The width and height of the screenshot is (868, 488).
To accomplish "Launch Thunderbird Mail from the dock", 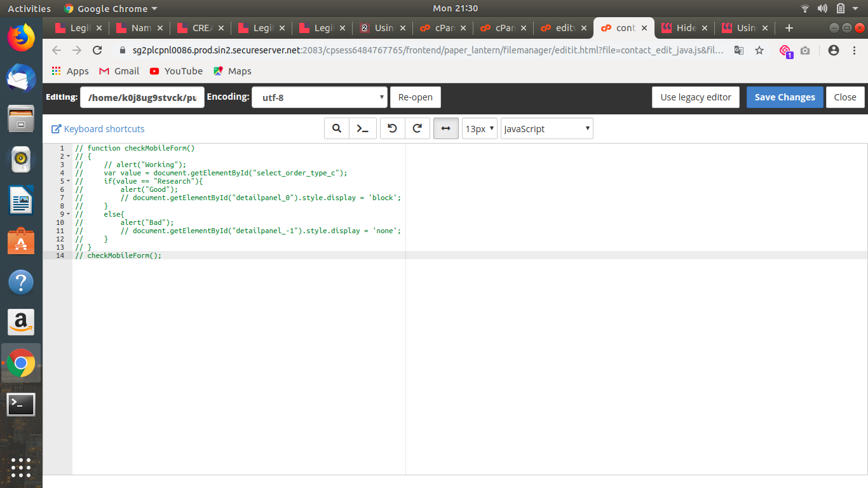I will coord(21,78).
